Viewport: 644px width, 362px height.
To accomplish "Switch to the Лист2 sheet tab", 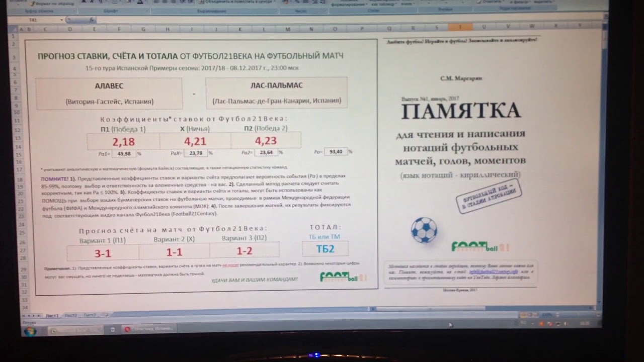I will (x=71, y=315).
